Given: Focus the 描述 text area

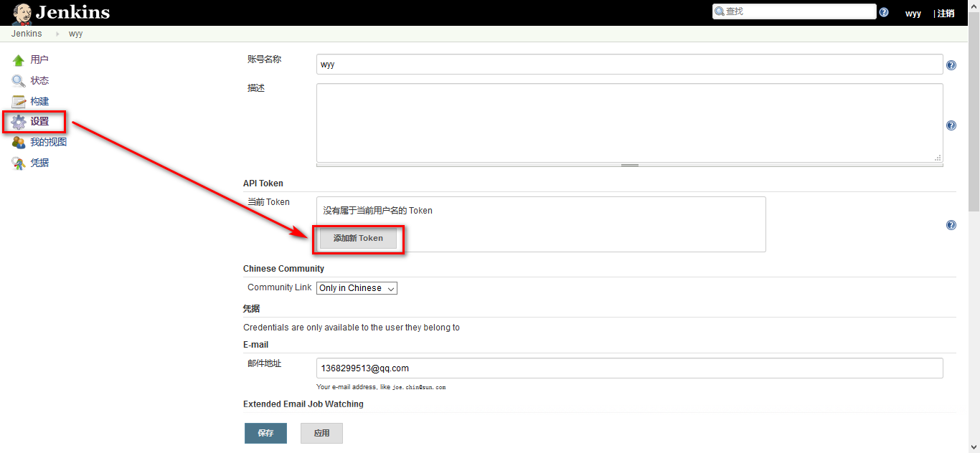Looking at the screenshot, I should click(x=630, y=123).
